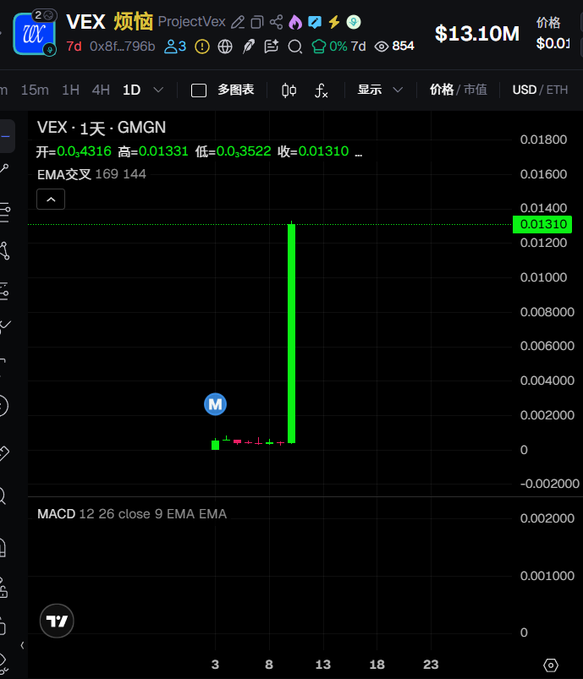Collapse the indicator legend with chevron button

[x=51, y=199]
